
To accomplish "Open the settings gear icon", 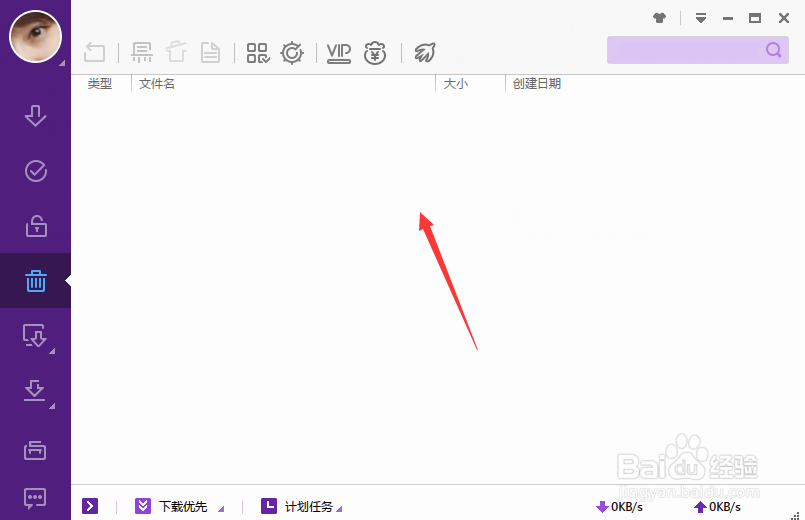I will pos(292,53).
